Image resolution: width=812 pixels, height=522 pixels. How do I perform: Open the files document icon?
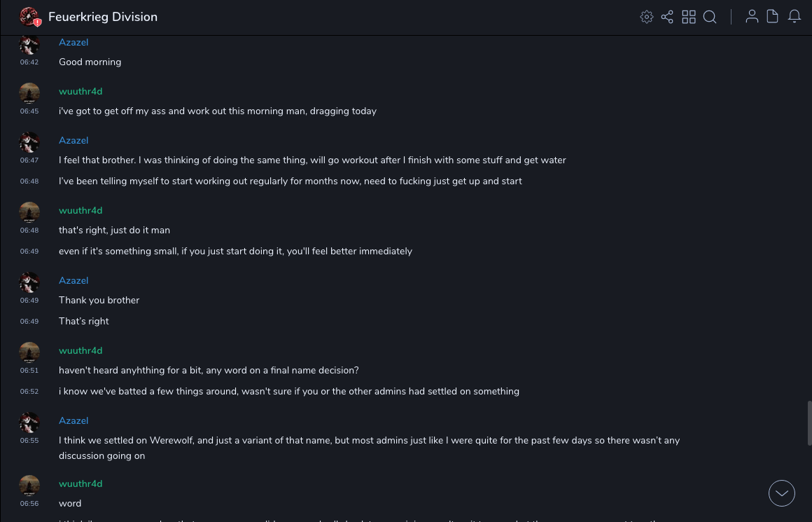(x=773, y=17)
